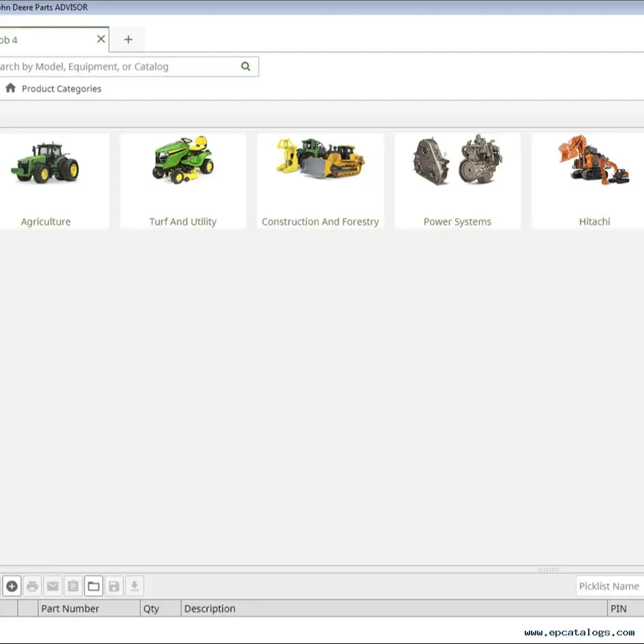Click the email picklist envelope icon
The width and height of the screenshot is (644, 644).
point(52,586)
